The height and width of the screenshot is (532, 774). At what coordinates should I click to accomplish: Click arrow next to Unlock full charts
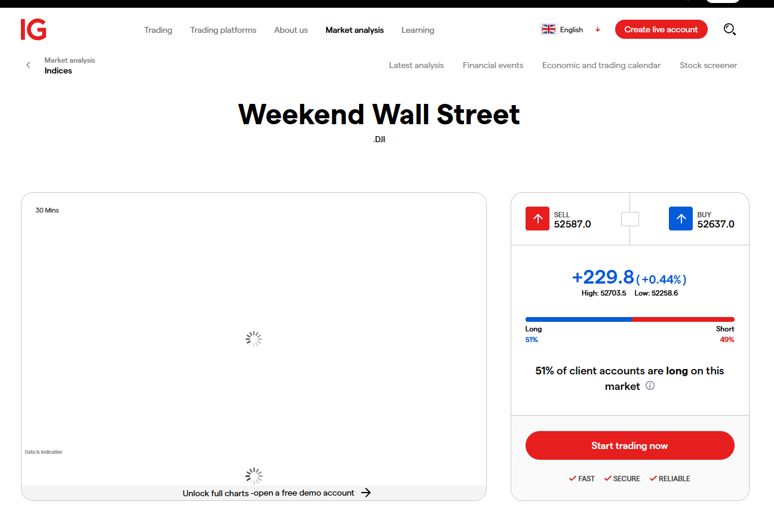(x=366, y=493)
